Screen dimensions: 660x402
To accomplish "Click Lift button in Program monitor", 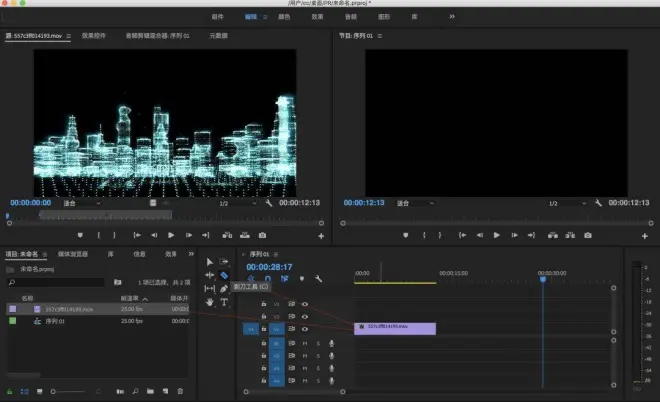I will 553,235.
